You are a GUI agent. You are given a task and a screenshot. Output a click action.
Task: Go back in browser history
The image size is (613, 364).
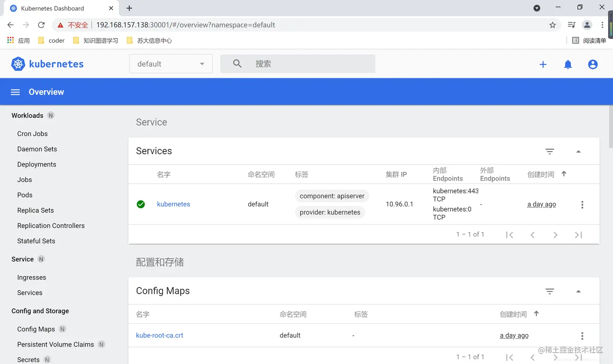11,25
